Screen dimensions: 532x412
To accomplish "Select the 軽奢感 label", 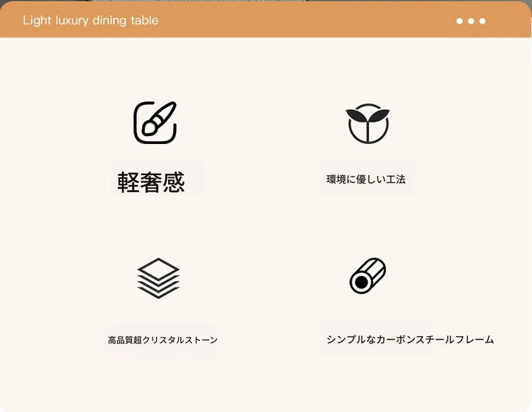I will coord(151,182).
